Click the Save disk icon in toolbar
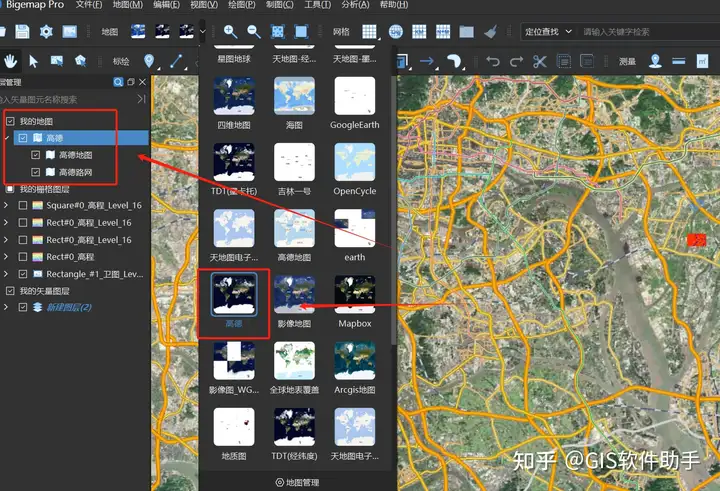Image resolution: width=720 pixels, height=491 pixels. click(22, 32)
